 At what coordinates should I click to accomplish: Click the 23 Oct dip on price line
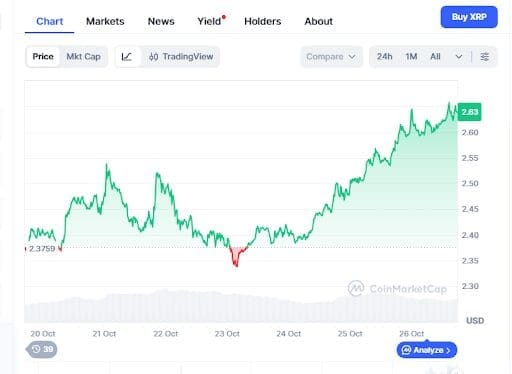tap(236, 263)
